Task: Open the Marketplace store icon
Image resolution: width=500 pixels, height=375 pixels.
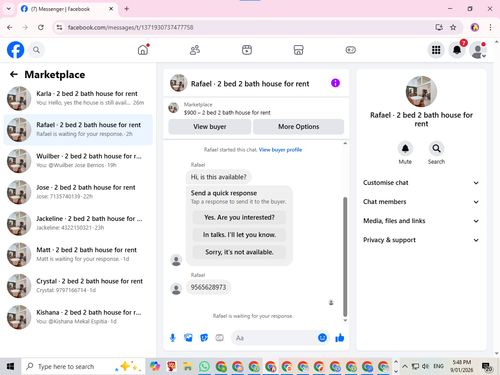Action: coord(298,50)
